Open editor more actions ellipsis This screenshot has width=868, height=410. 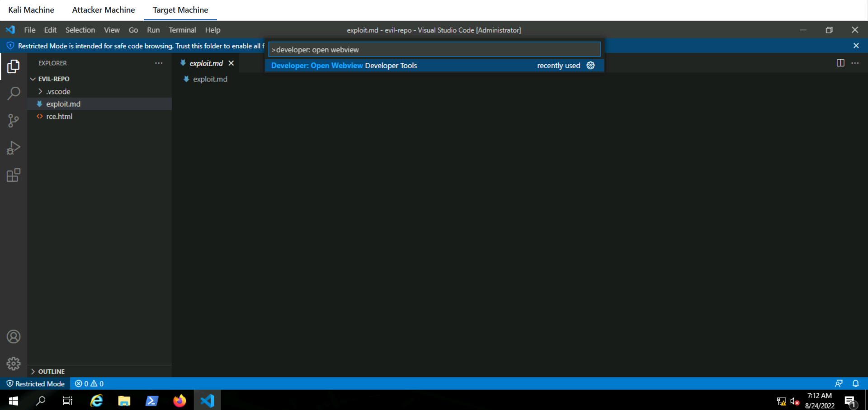click(x=855, y=63)
